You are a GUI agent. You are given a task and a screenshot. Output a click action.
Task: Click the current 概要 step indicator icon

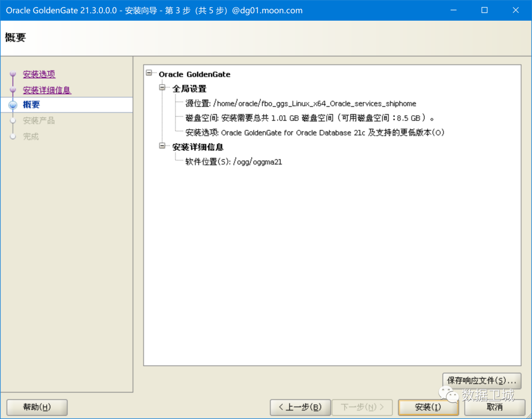click(13, 105)
